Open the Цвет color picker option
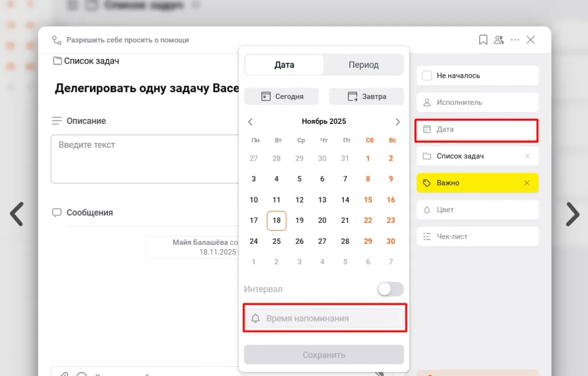This screenshot has height=376, width=588. coord(477,210)
